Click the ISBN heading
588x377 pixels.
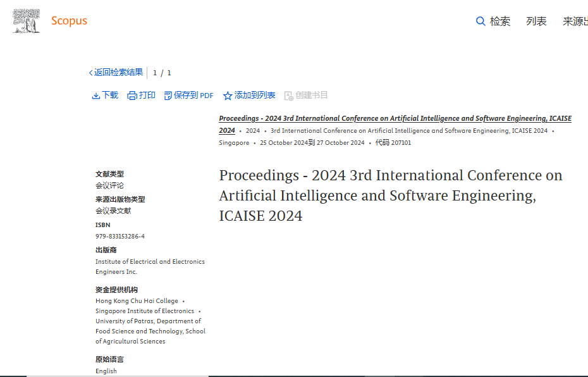click(103, 225)
